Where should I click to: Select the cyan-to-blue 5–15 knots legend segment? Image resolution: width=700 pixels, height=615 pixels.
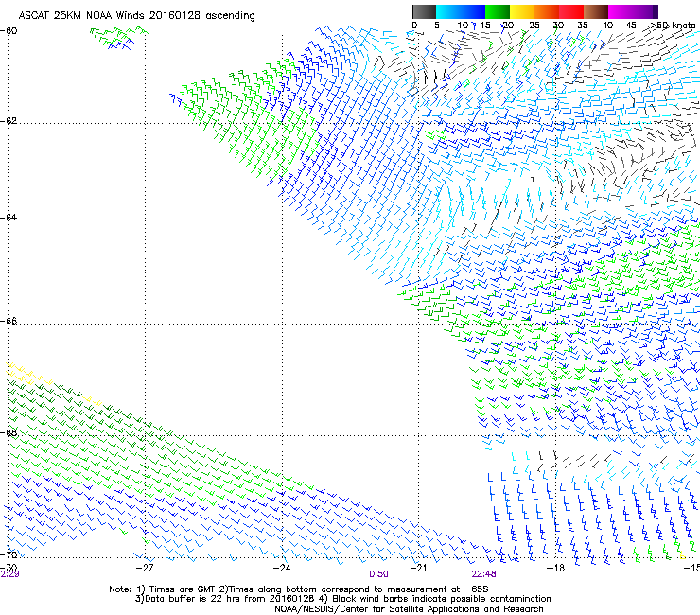(461, 11)
